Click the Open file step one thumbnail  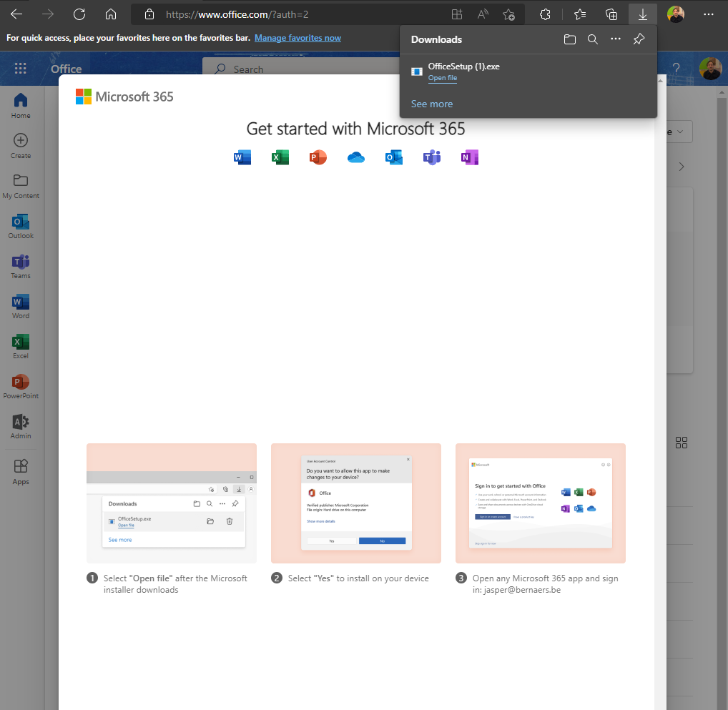[172, 503]
